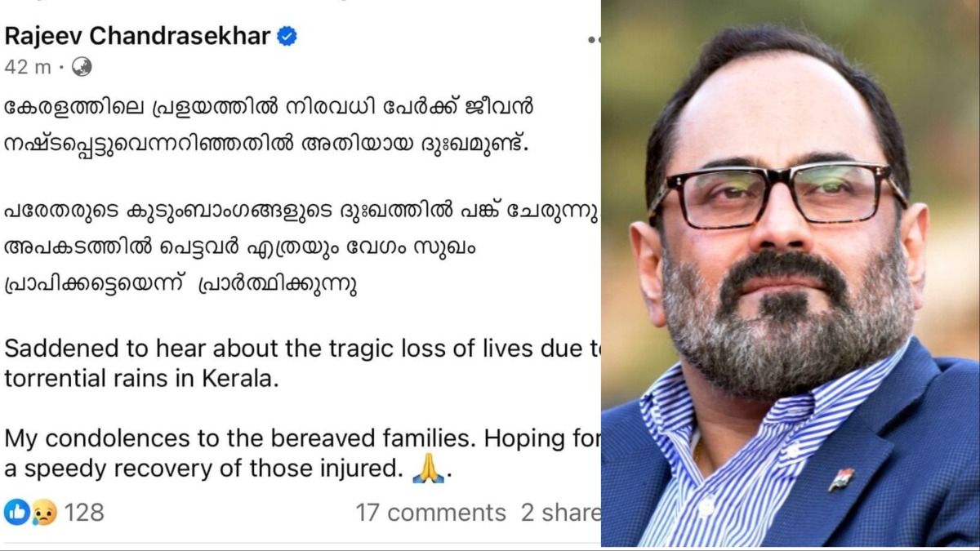Click the blue verified badge icon

[287, 37]
